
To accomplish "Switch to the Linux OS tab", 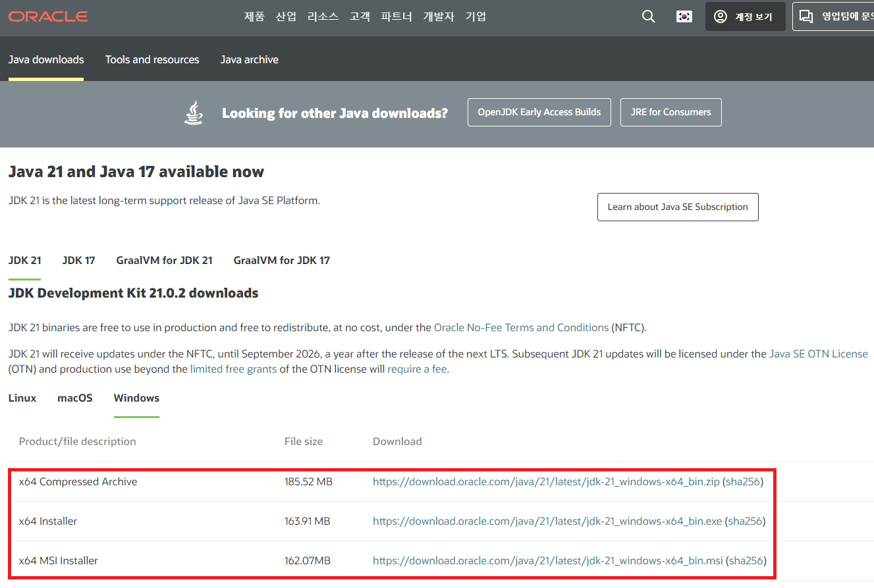I will (x=22, y=398).
